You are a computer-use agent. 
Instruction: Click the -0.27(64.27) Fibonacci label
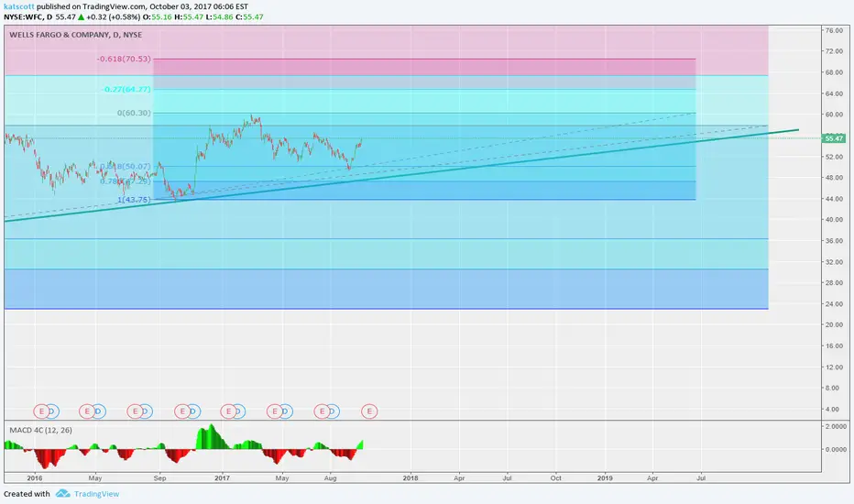point(126,90)
